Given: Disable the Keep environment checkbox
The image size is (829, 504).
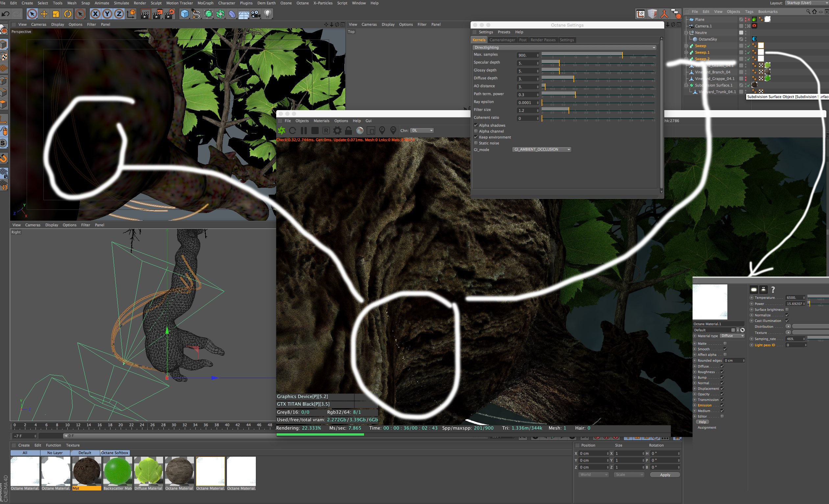Looking at the screenshot, I should pos(476,137).
